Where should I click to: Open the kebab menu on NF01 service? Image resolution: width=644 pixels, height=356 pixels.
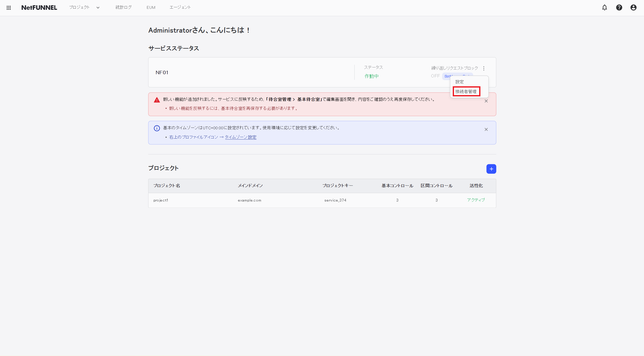[483, 68]
